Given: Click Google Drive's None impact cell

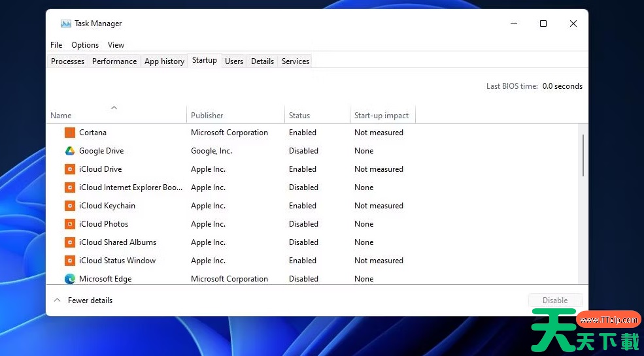Looking at the screenshot, I should tap(364, 151).
